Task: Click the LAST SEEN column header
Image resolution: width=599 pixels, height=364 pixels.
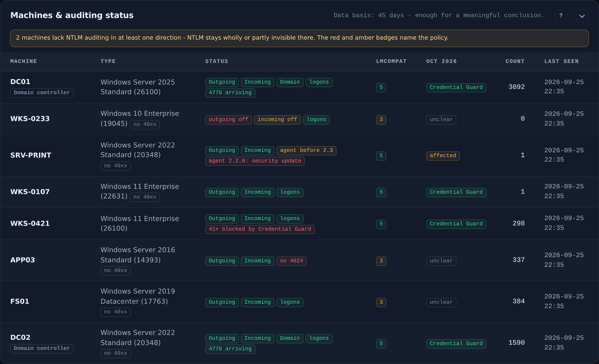Action: [561, 61]
